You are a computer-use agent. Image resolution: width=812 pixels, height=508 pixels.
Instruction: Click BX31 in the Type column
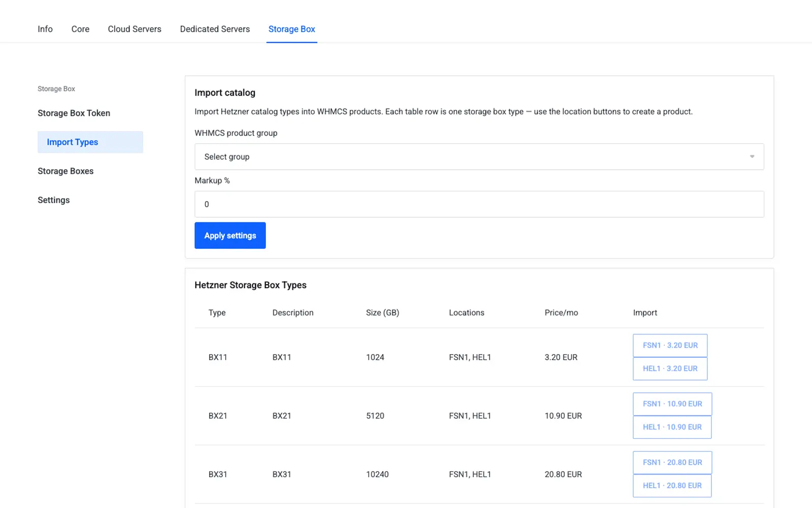coord(218,474)
